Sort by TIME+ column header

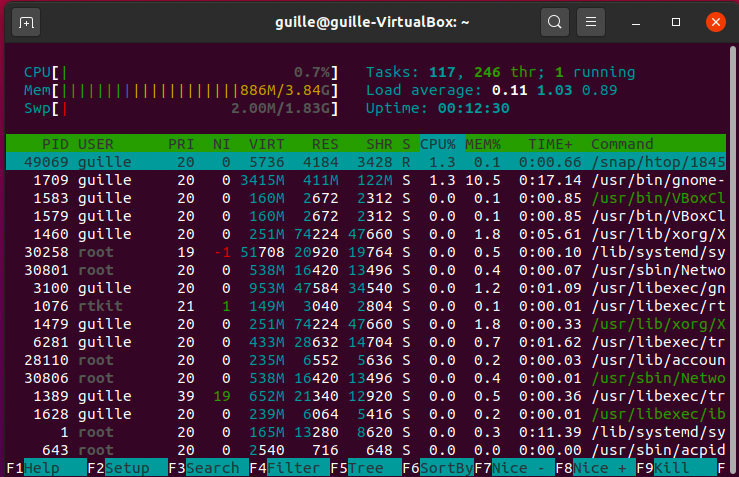(x=550, y=144)
